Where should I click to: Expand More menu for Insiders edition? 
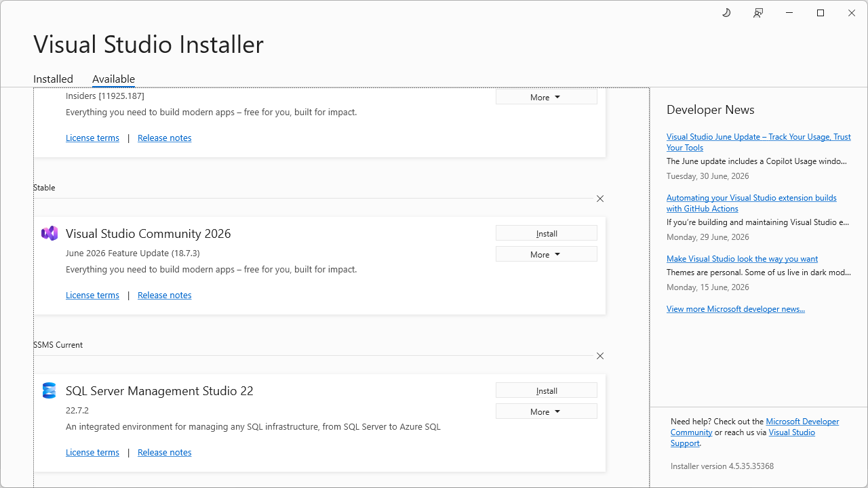coord(547,97)
